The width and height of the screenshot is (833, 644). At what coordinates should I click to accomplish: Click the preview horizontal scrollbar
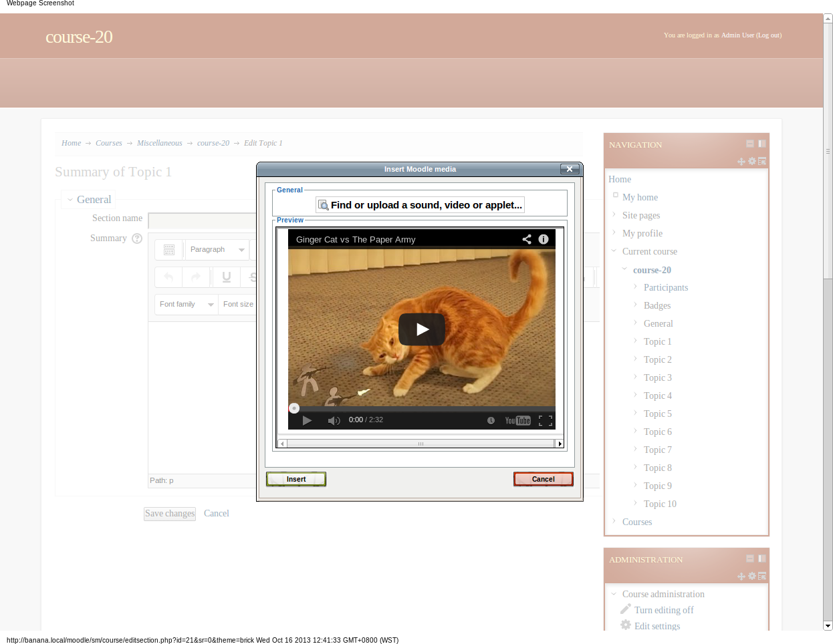(x=421, y=444)
